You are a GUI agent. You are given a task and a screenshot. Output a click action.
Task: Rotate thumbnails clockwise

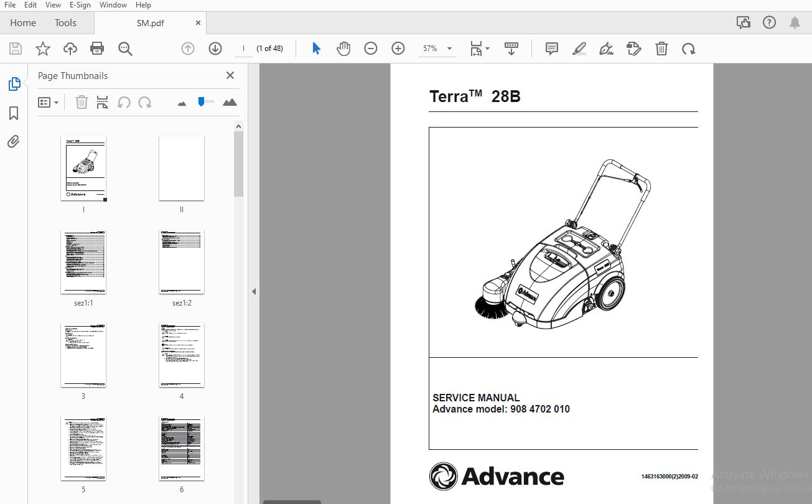coord(145,102)
